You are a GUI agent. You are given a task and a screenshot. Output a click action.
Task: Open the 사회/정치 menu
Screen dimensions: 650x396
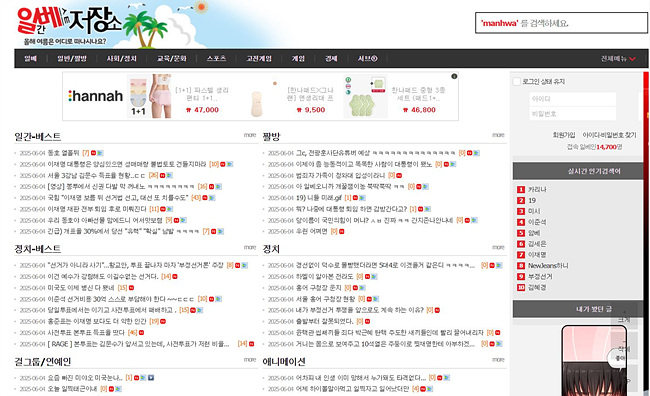(121, 58)
